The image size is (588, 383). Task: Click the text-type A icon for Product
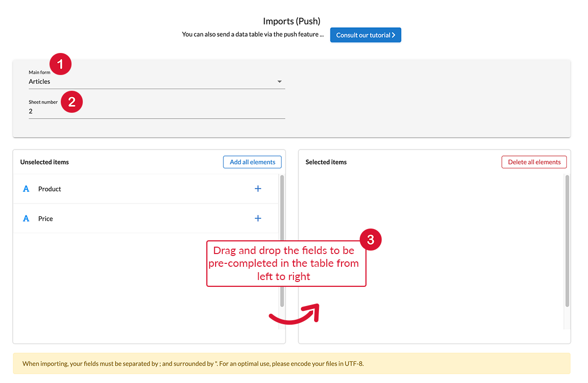(x=26, y=189)
